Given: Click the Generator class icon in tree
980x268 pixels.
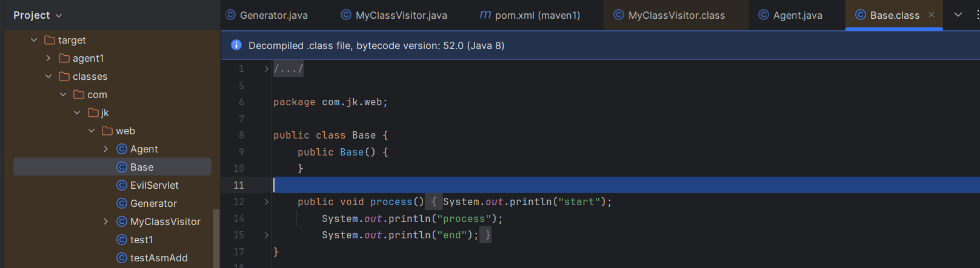Looking at the screenshot, I should point(122,203).
